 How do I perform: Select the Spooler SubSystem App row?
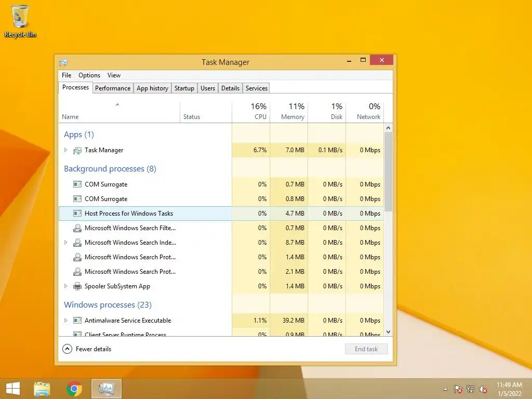click(x=221, y=286)
